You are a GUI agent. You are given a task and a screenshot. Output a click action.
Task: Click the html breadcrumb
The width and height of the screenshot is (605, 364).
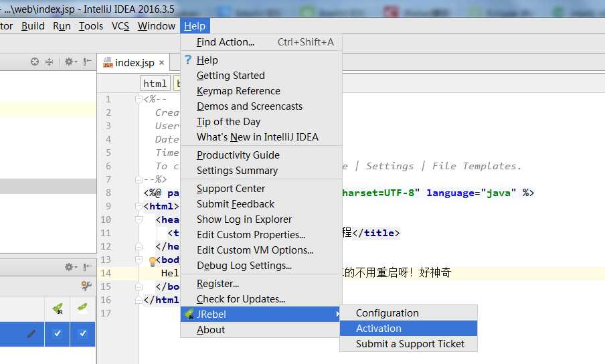pyautogui.click(x=155, y=83)
